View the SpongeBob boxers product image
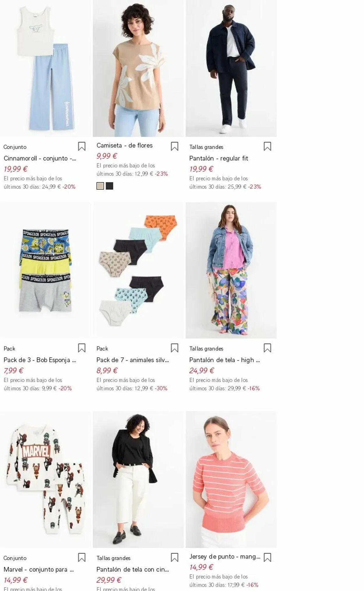This screenshot has height=591, width=364. tap(45, 270)
